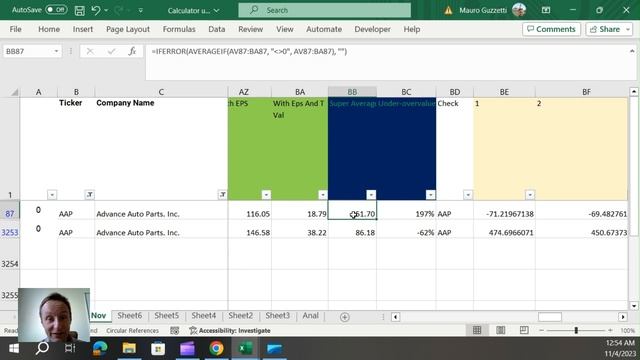The height and width of the screenshot is (360, 640).
Task: Click the yellow warning icon beside account name
Action: pyautogui.click(x=448, y=10)
